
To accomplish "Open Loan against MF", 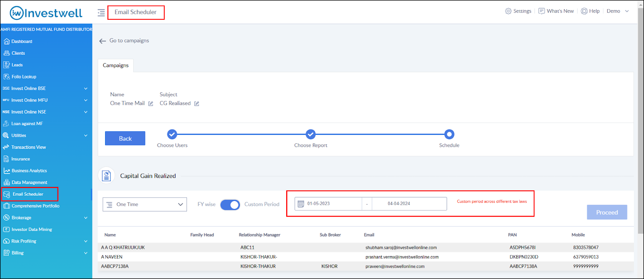I will click(x=27, y=124).
